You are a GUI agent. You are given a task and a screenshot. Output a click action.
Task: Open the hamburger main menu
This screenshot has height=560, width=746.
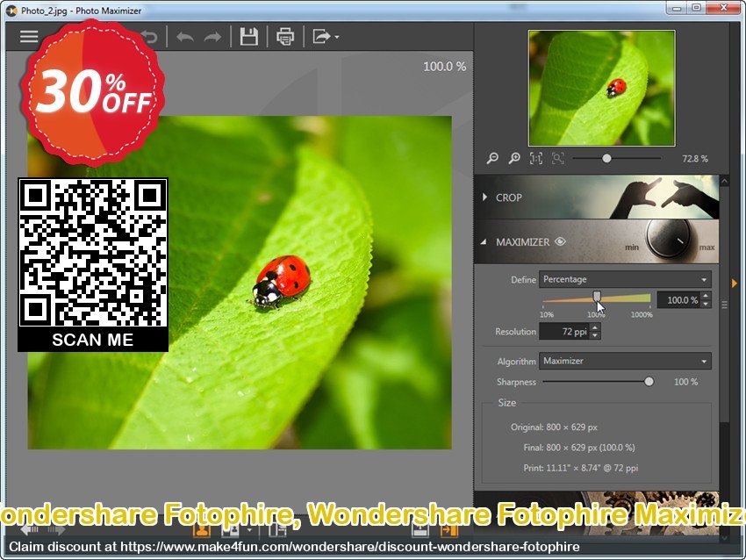pos(29,37)
